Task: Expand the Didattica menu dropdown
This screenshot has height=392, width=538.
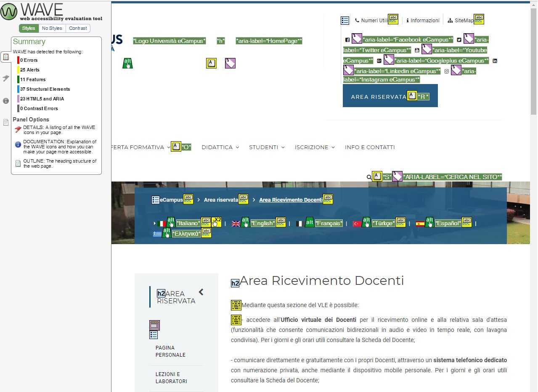Action: point(220,147)
